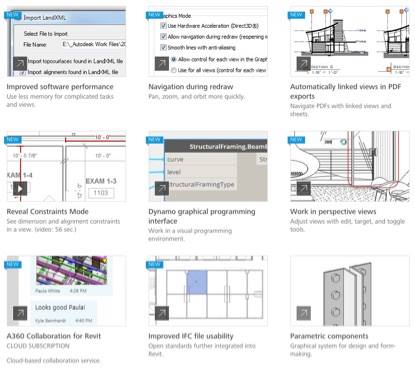Image resolution: width=415 pixels, height=371 pixels.
Task: Select Allow control for each view radio
Action: [x=174, y=59]
